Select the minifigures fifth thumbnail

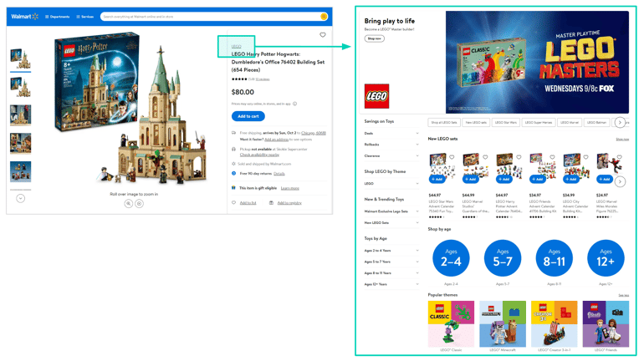point(21,171)
